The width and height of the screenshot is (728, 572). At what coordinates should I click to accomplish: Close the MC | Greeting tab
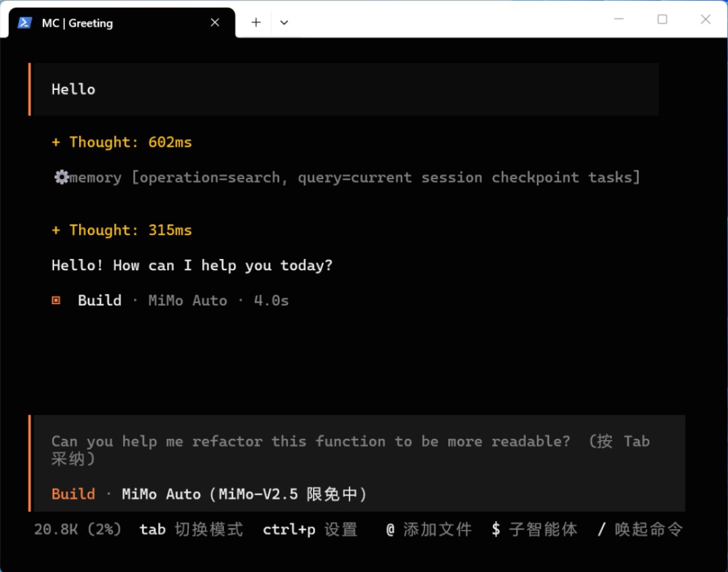[x=214, y=22]
